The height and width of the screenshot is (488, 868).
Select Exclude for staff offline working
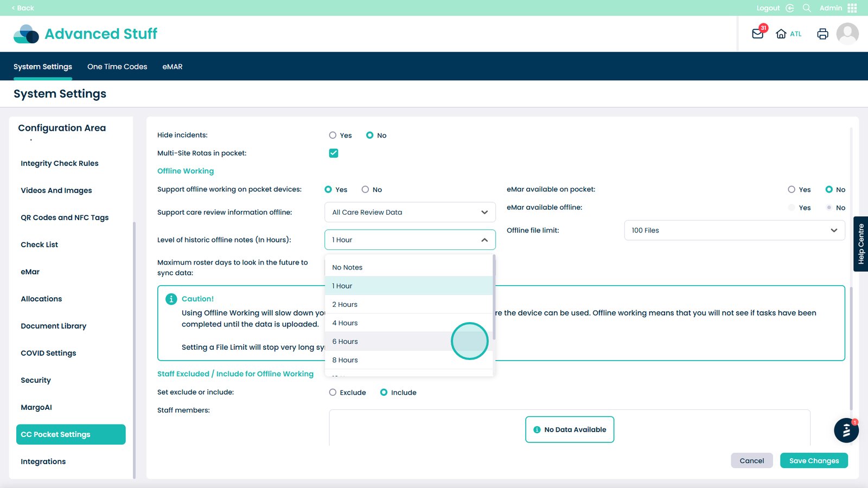tap(333, 393)
